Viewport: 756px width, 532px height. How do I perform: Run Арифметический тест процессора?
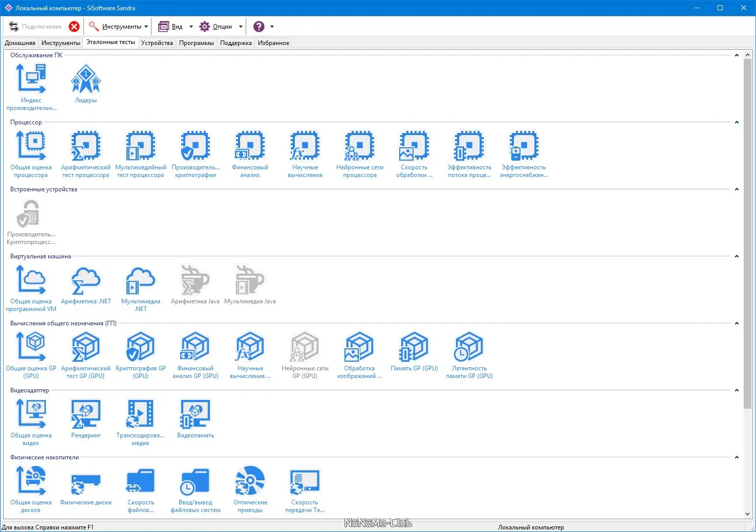86,154
